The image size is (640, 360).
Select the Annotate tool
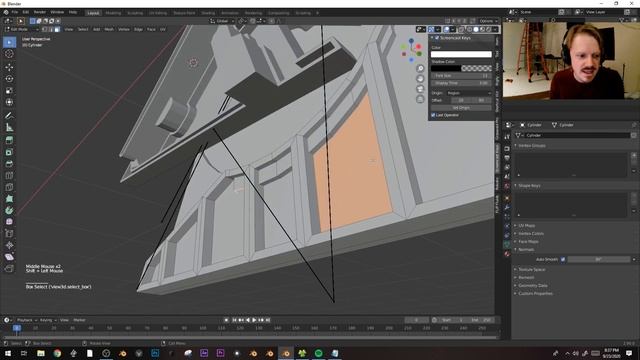tap(9, 116)
